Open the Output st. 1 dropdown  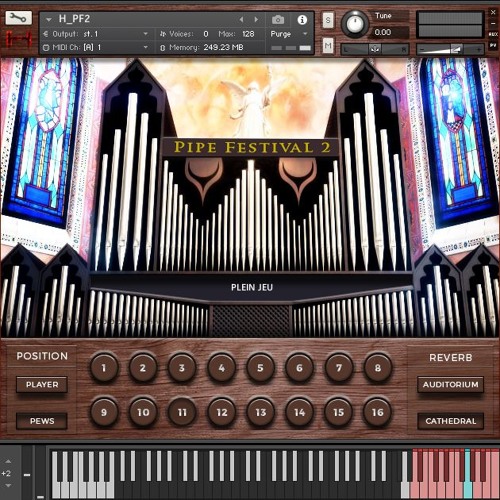[x=146, y=34]
